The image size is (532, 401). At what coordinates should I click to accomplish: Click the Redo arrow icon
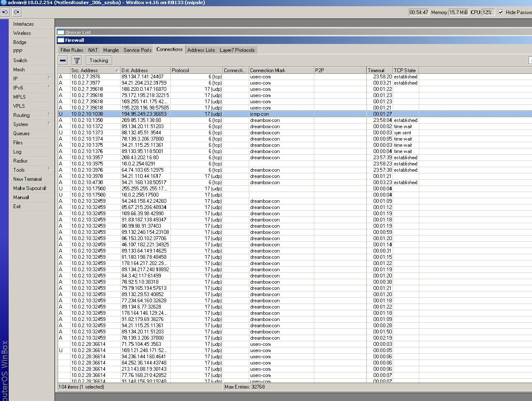tap(16, 12)
